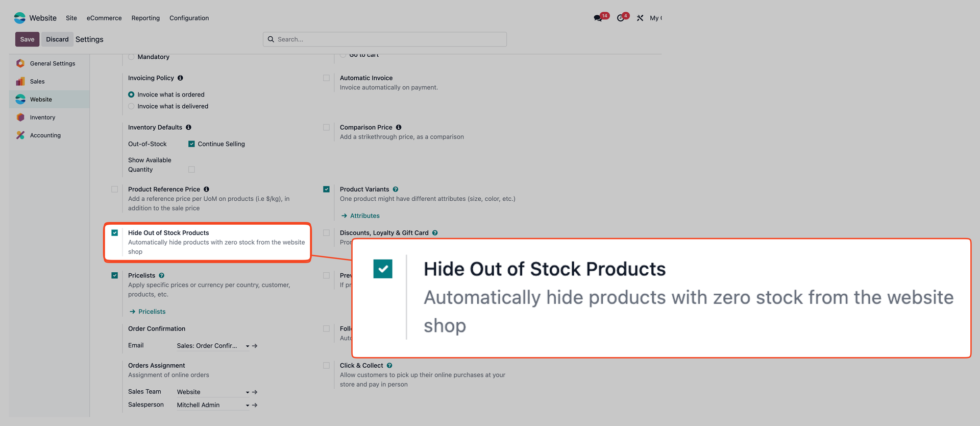Open the Sales Team external link arrow
Screen dimensions: 980x426
255,392
